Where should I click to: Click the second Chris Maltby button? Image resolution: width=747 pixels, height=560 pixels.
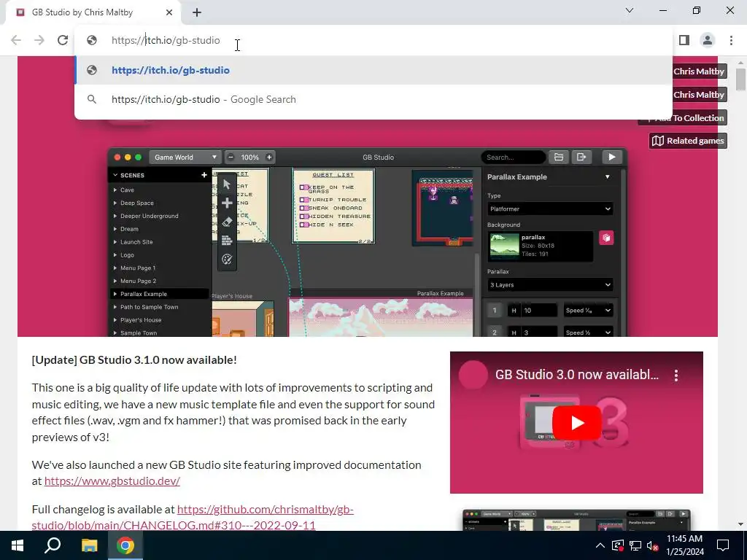pos(698,94)
